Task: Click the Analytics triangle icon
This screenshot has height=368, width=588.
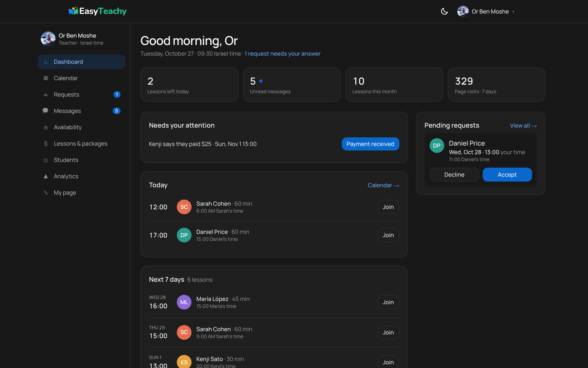Action: 46,176
